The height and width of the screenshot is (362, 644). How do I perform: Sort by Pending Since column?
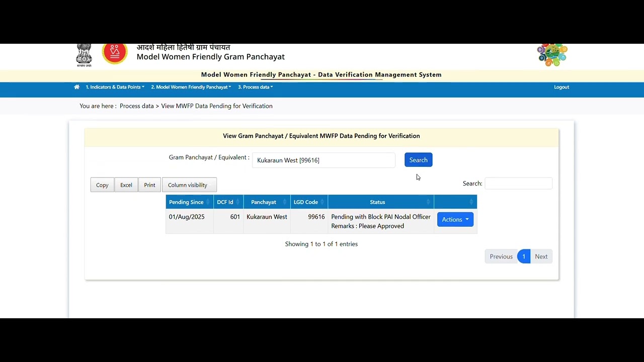(x=190, y=202)
